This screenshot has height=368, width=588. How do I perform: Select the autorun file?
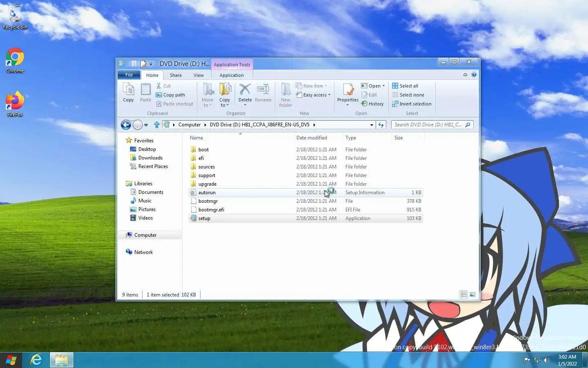click(x=305, y=193)
